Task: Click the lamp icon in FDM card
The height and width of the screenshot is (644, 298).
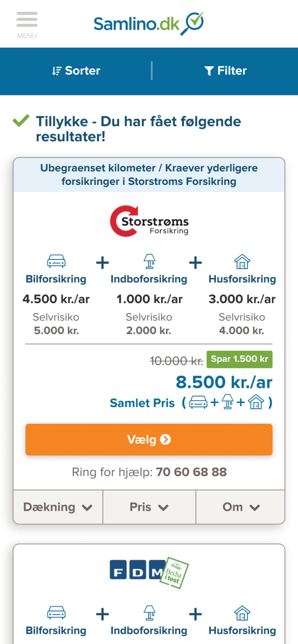Action: pyautogui.click(x=149, y=613)
